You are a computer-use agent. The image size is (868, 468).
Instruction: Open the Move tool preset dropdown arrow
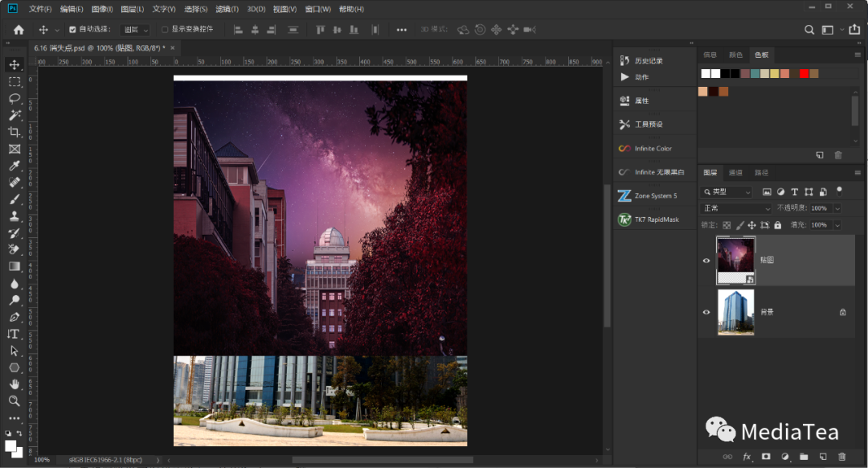pyautogui.click(x=56, y=30)
